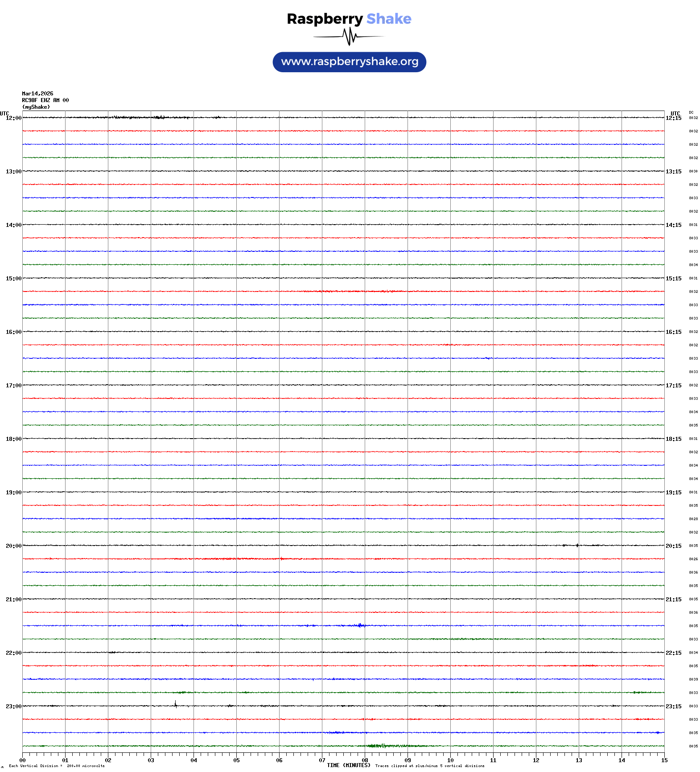700x772 pixels.
Task: Click the sharp spike on the 23:00 trace
Action: click(x=176, y=704)
